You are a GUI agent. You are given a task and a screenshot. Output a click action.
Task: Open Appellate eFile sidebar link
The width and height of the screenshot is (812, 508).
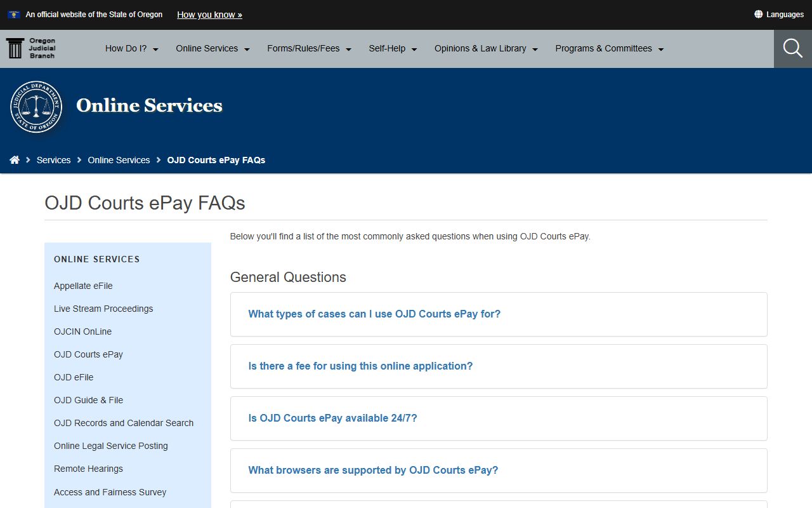pos(83,286)
